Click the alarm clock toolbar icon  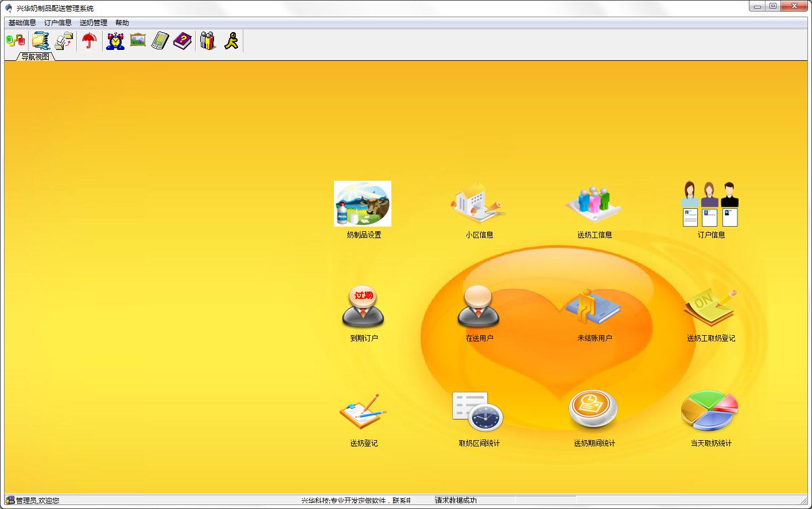(115, 41)
